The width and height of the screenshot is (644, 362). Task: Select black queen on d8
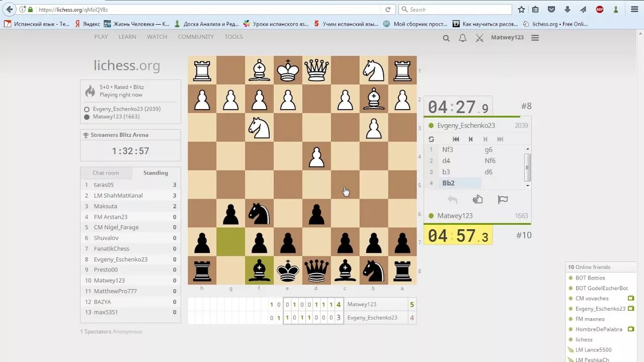tap(316, 271)
